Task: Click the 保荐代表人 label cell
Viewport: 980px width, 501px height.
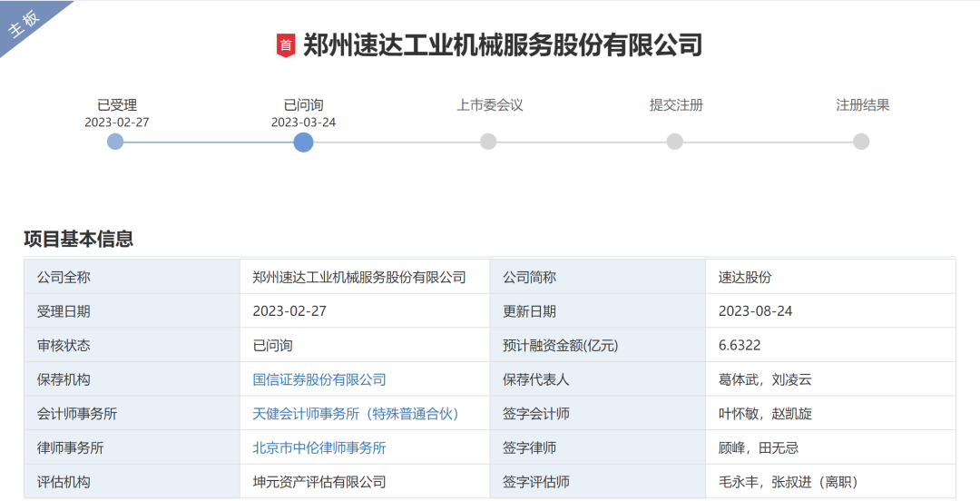Action: pyautogui.click(x=598, y=379)
